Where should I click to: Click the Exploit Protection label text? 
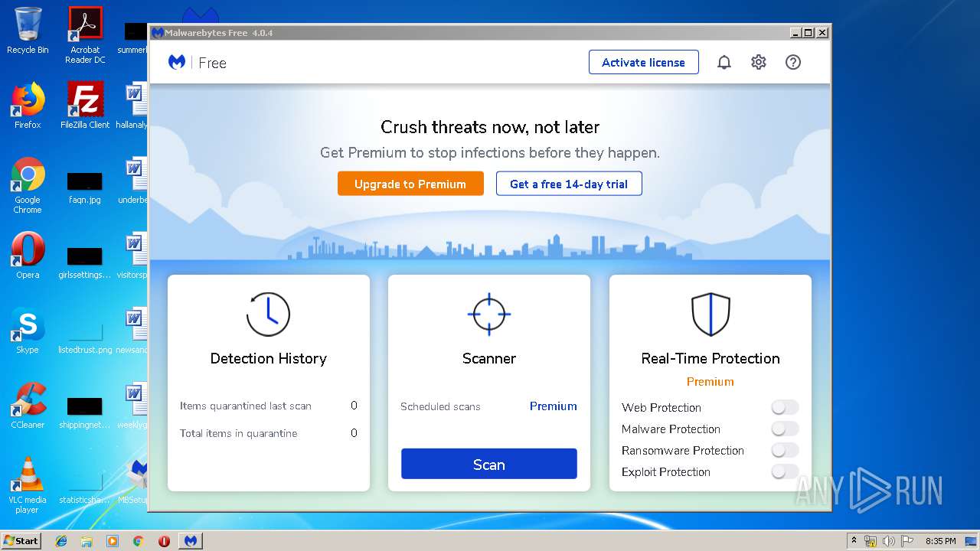(x=666, y=471)
